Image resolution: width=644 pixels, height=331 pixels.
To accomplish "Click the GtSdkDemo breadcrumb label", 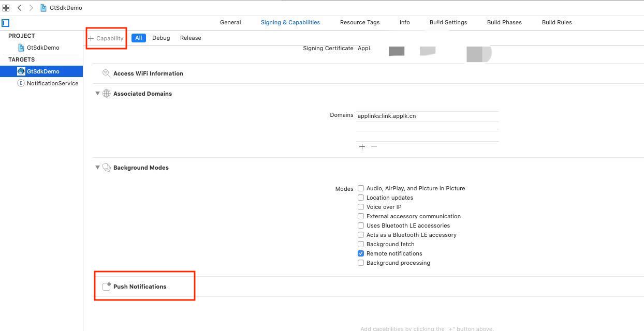I will tap(66, 8).
